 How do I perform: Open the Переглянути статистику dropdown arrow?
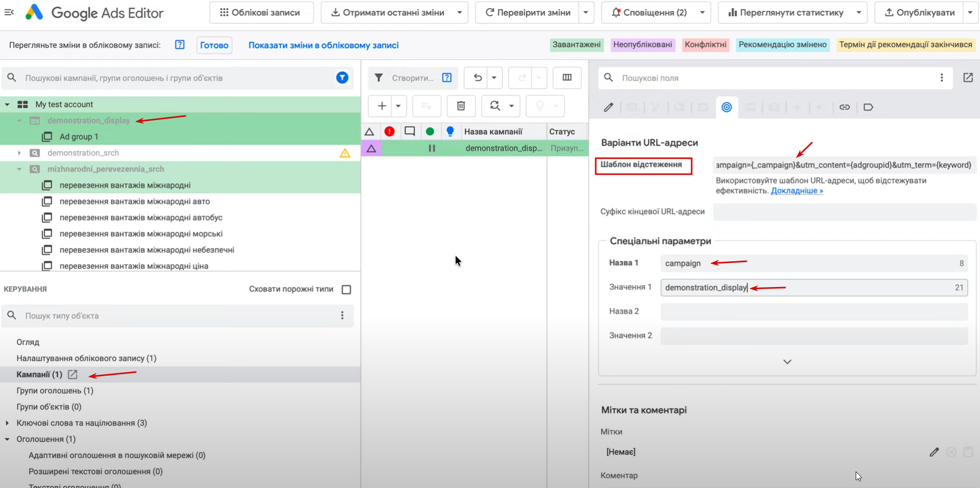tap(859, 12)
